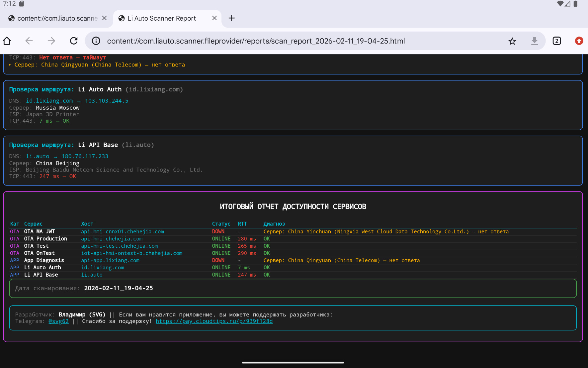Select the Li Auto Scanner Report tab

(162, 18)
